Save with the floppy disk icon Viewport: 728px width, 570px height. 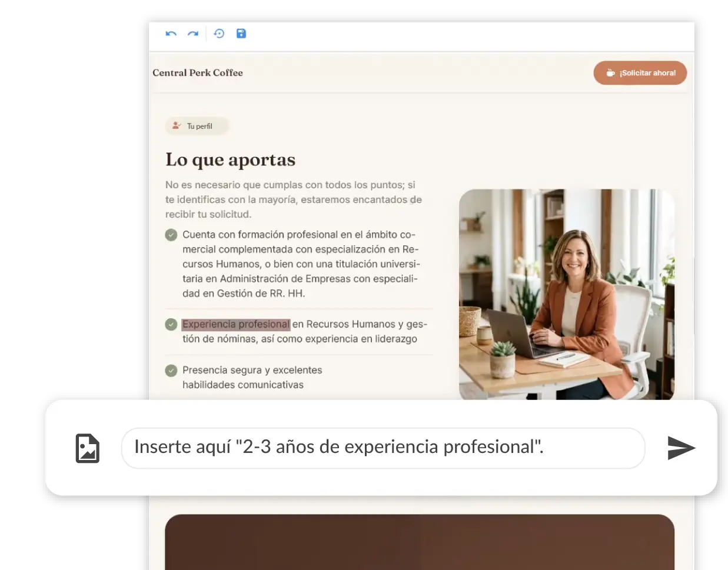tap(241, 34)
